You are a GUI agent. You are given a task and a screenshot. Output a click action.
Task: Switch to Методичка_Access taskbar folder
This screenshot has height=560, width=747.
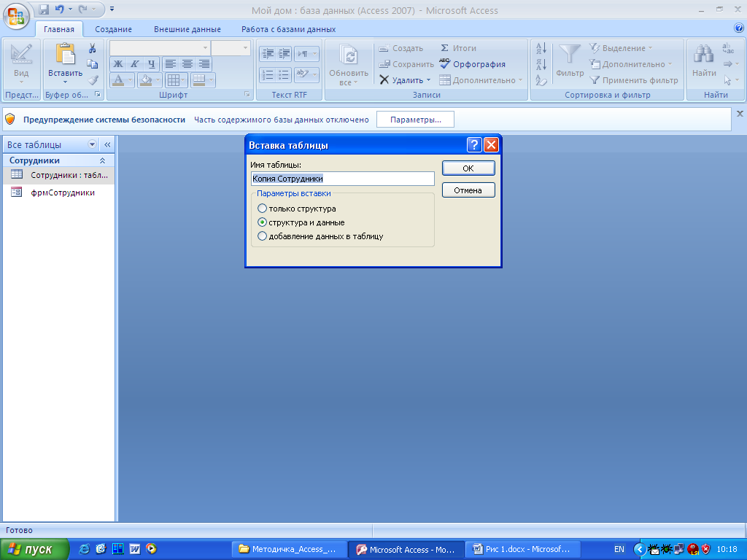click(288, 549)
